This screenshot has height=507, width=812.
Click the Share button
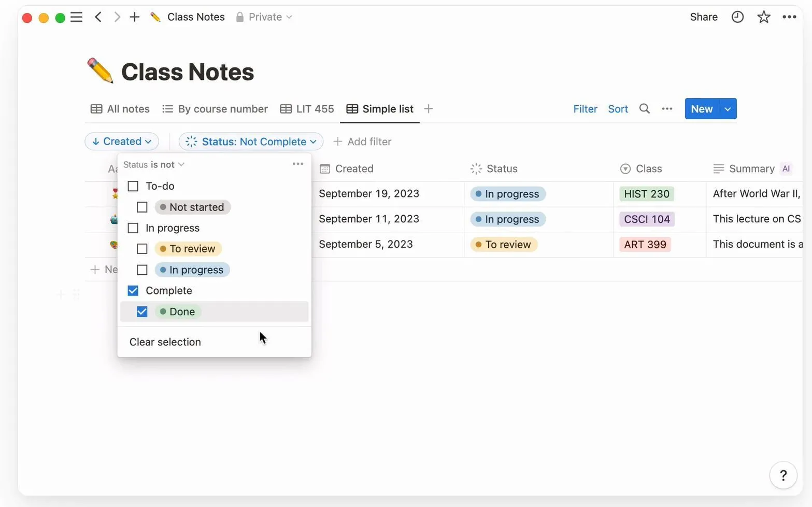click(703, 17)
